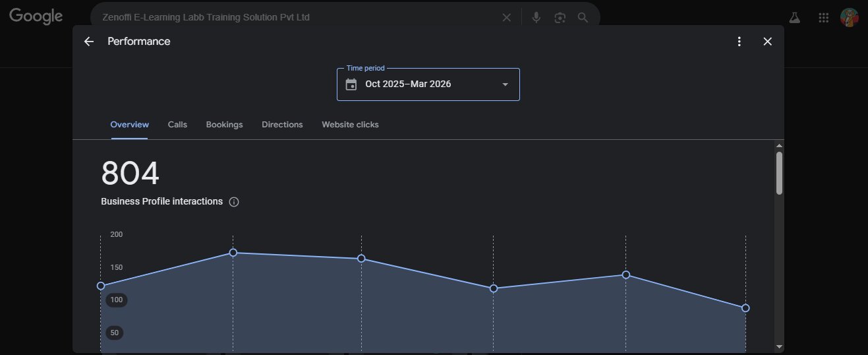Click the back arrow in Performance panel
868x355 pixels.
pos(89,42)
